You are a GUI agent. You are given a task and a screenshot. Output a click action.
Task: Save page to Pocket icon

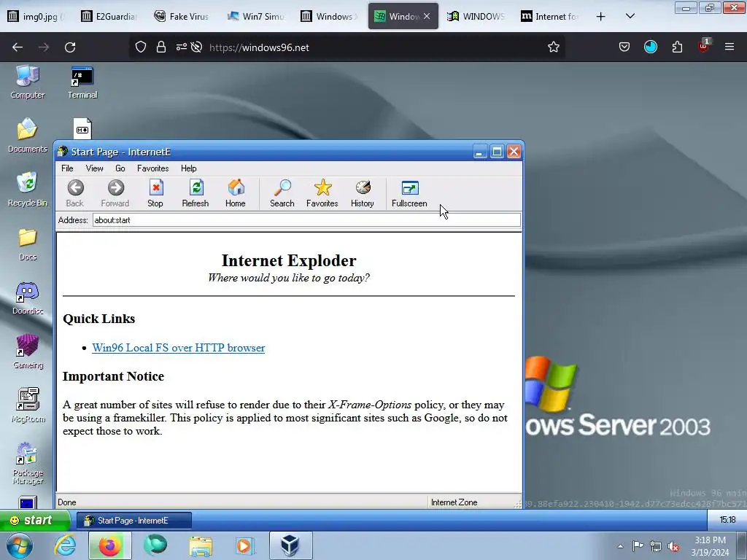click(624, 47)
